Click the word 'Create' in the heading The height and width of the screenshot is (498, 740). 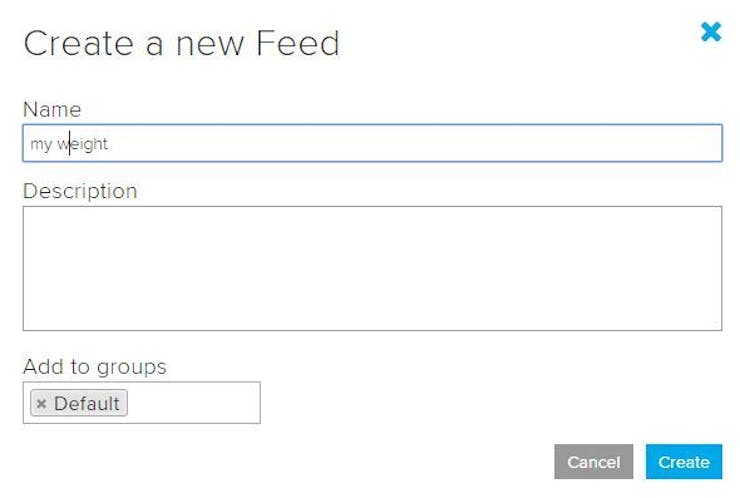pyautogui.click(x=77, y=43)
